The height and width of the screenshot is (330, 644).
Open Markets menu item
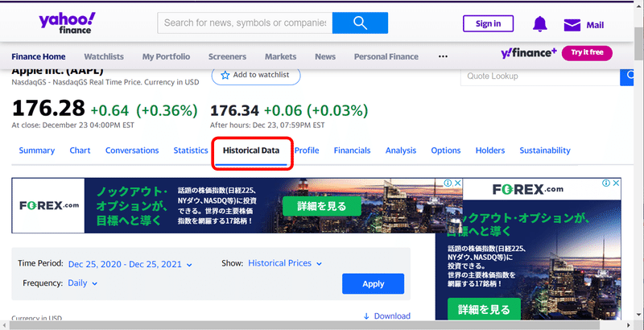click(280, 56)
